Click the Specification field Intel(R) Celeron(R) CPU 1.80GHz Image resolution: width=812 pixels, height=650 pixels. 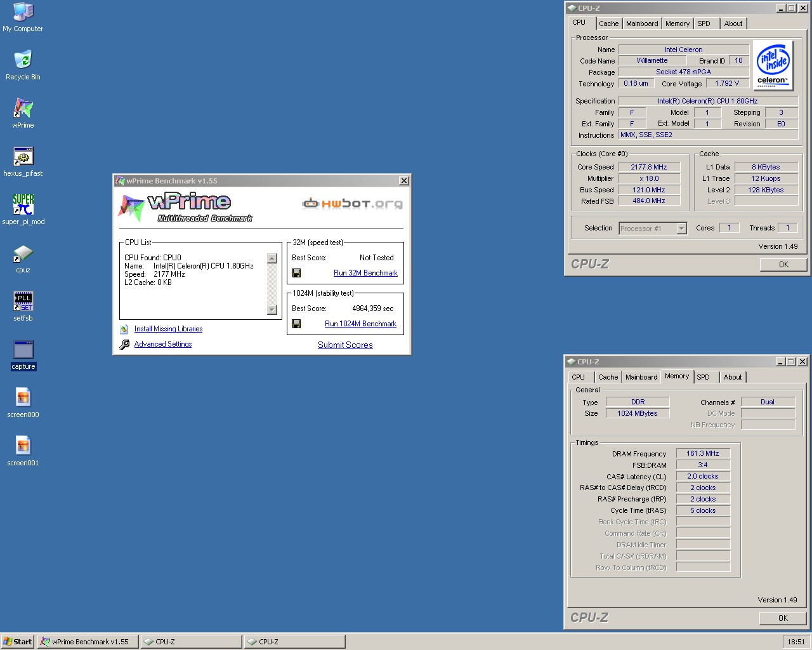point(708,101)
